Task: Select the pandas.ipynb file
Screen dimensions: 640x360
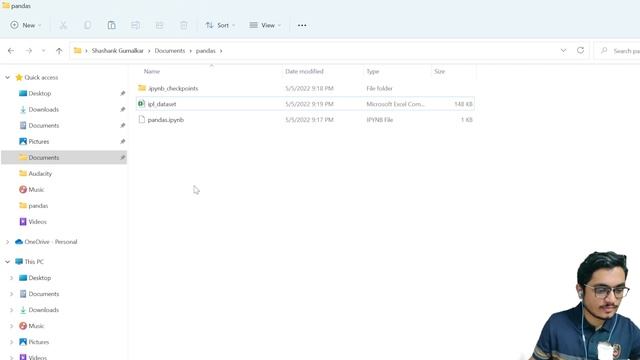Action: coord(305,120)
